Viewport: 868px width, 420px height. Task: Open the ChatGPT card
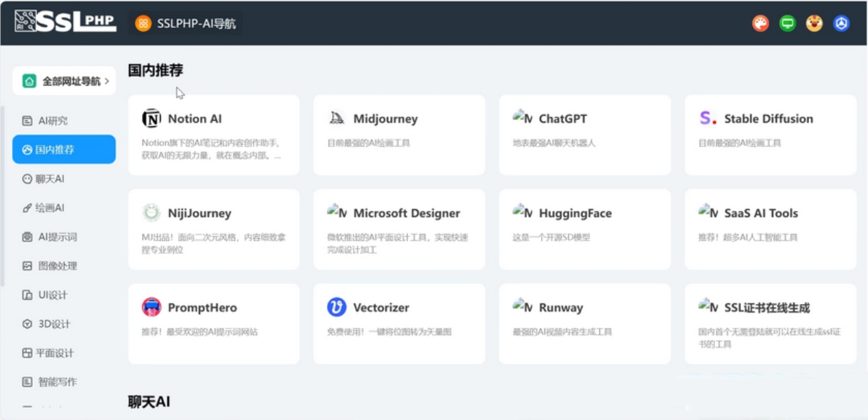click(x=584, y=134)
